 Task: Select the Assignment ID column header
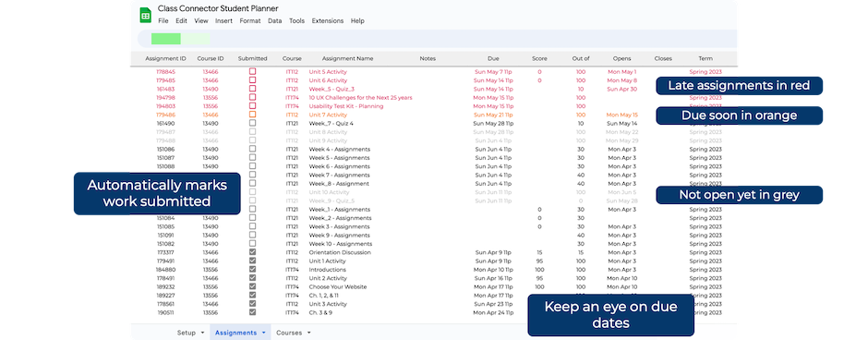click(x=165, y=59)
